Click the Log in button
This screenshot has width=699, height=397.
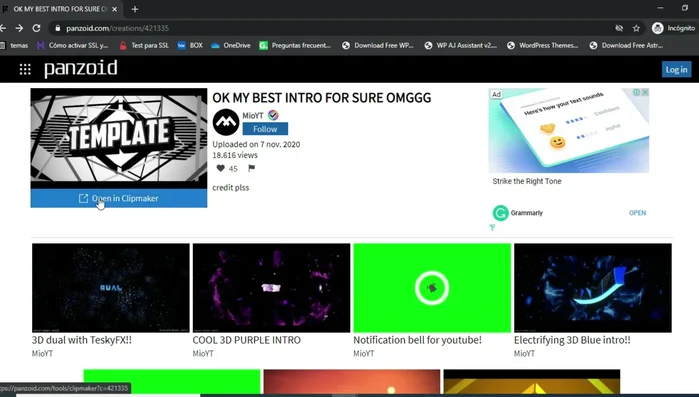[676, 70]
